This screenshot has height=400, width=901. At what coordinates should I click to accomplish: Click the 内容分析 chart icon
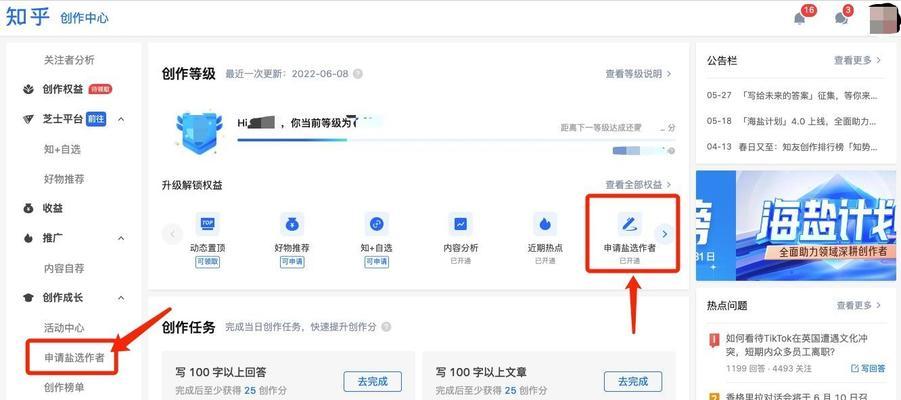click(x=460, y=224)
